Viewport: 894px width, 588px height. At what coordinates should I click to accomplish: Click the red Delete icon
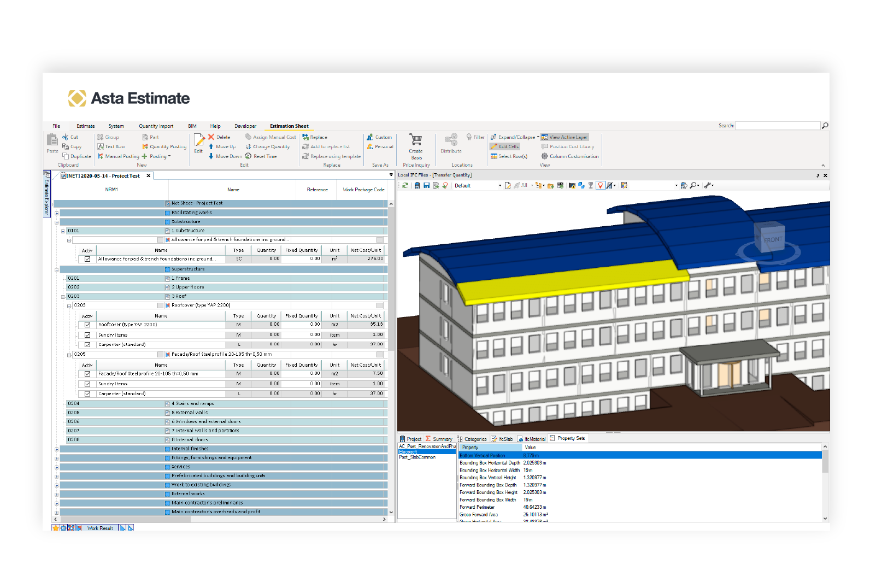pos(211,137)
